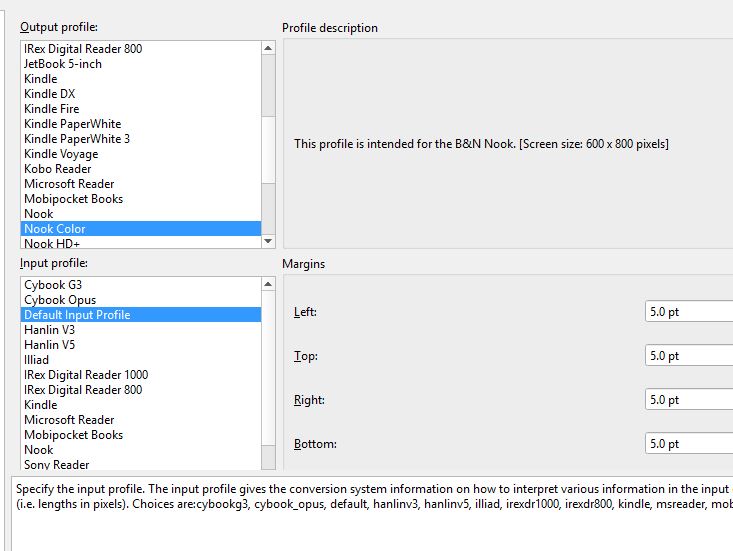The width and height of the screenshot is (733, 551).
Task: Focus the Top margin field
Action: click(x=688, y=356)
